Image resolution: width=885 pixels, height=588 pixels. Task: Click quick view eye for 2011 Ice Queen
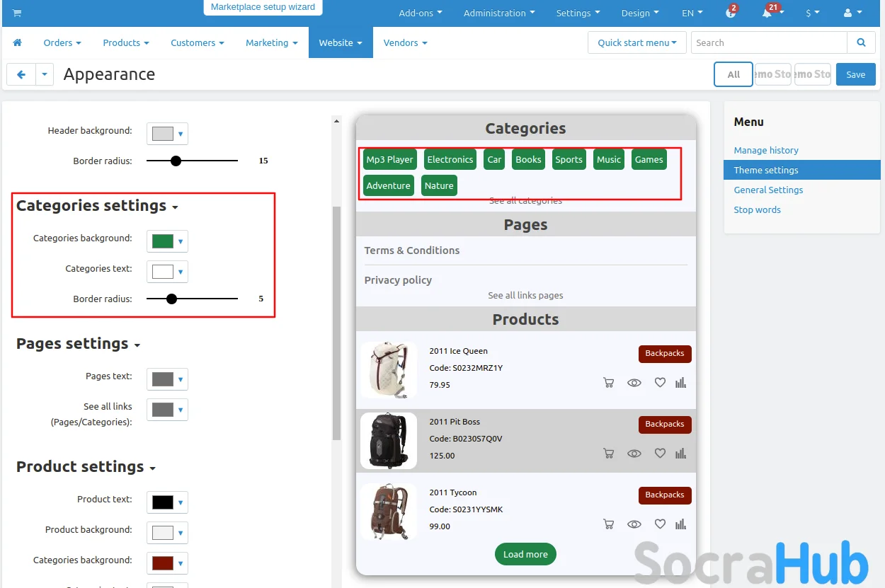(x=634, y=383)
